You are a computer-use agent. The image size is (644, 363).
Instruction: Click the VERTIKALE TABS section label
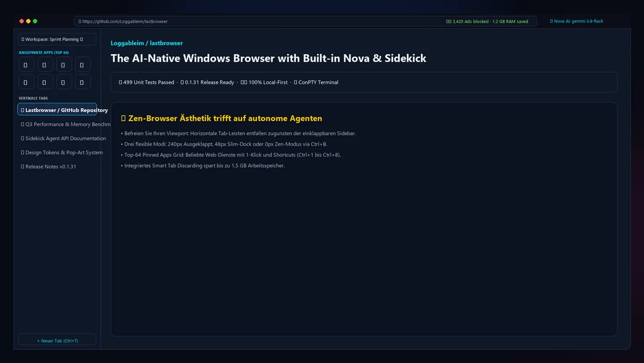pos(33,99)
